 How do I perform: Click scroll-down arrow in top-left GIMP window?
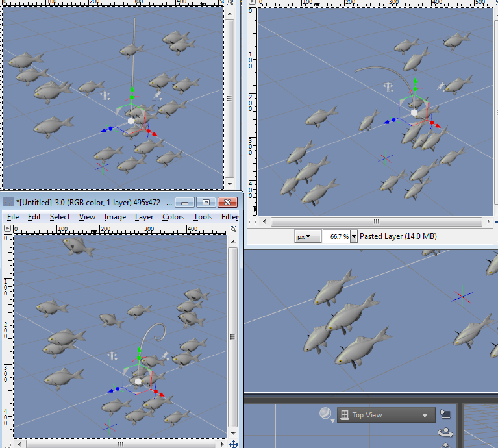click(x=230, y=184)
